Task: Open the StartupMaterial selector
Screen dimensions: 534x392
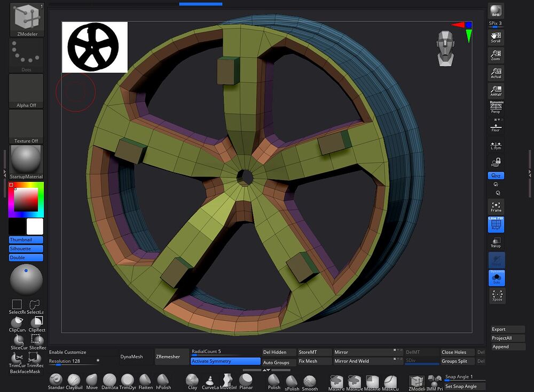Action: pyautogui.click(x=26, y=162)
